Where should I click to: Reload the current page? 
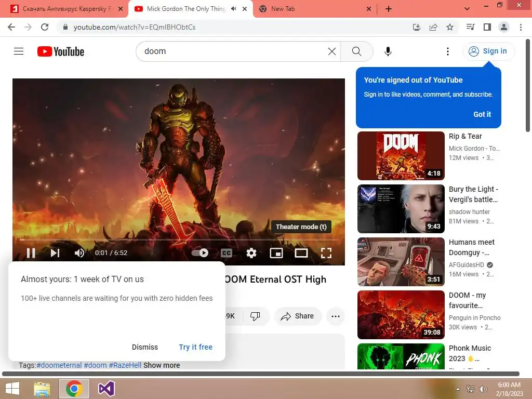pos(45,27)
